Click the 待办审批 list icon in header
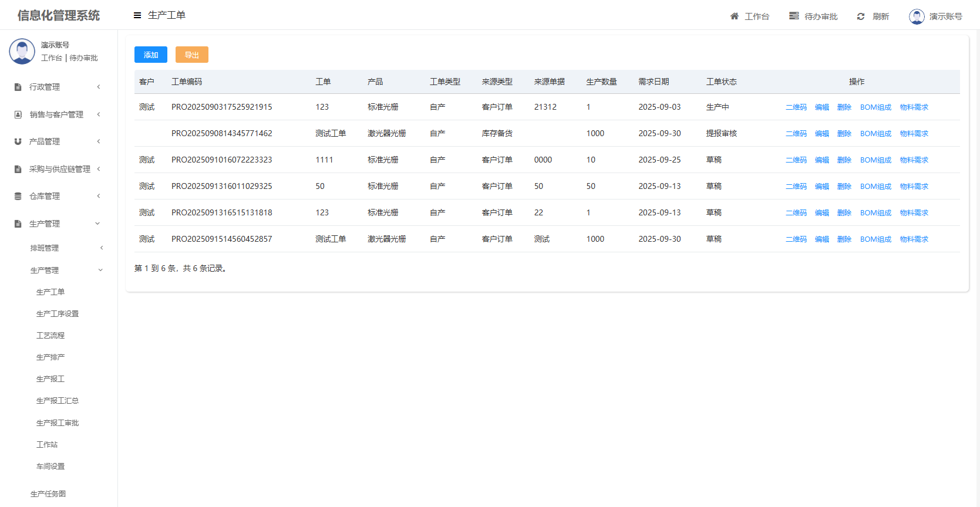This screenshot has height=507, width=980. tap(794, 16)
